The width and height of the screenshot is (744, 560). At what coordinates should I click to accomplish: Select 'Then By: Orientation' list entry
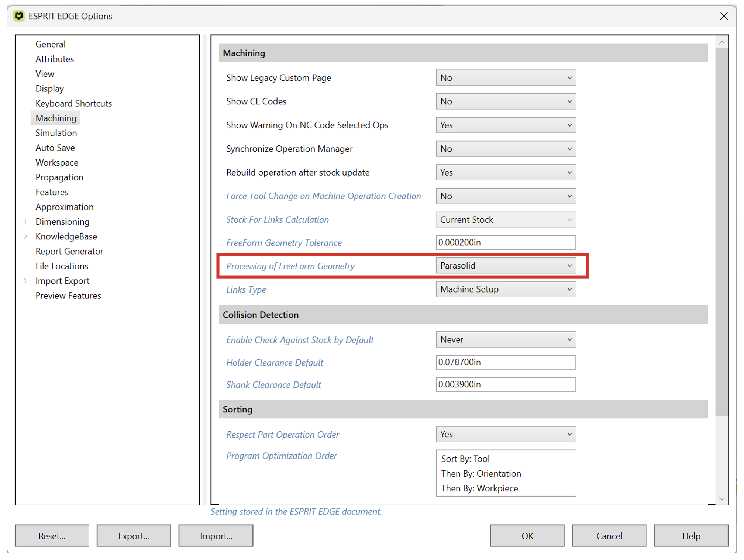481,473
